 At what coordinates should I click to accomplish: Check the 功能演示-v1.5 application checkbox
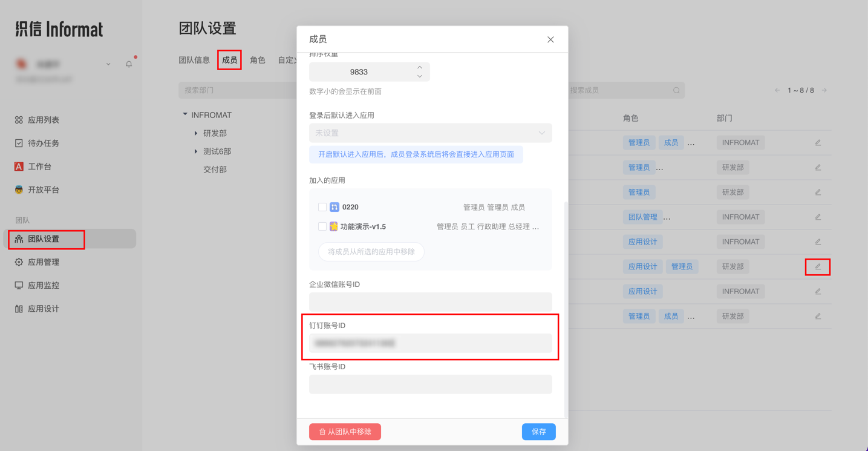(322, 228)
